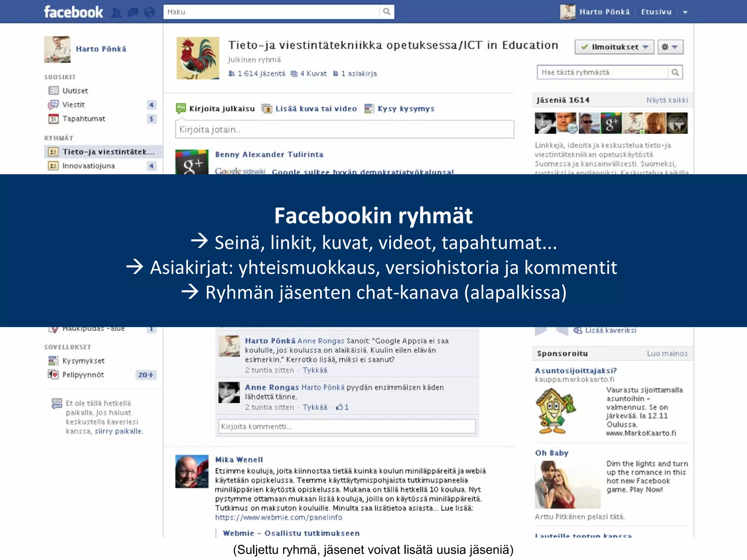The image size is (747, 560).
Task: Open Innovaatiojuna group in sidebar
Action: point(88,166)
